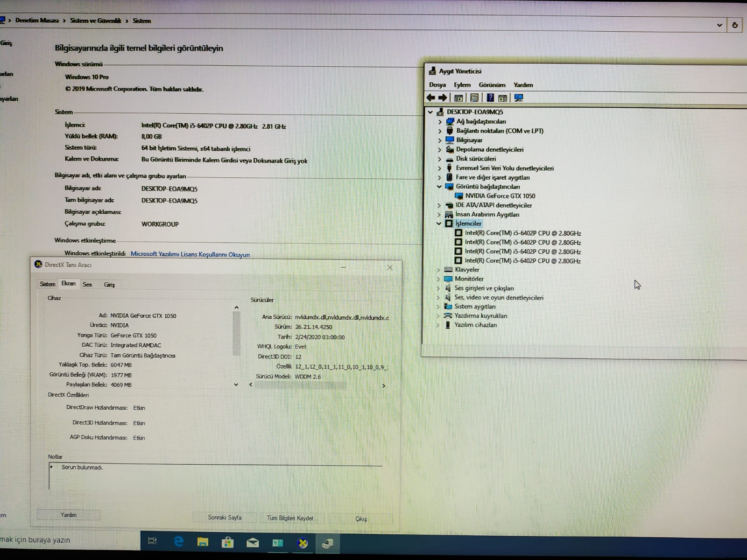Click the Sonraki Sayfa button

click(225, 517)
